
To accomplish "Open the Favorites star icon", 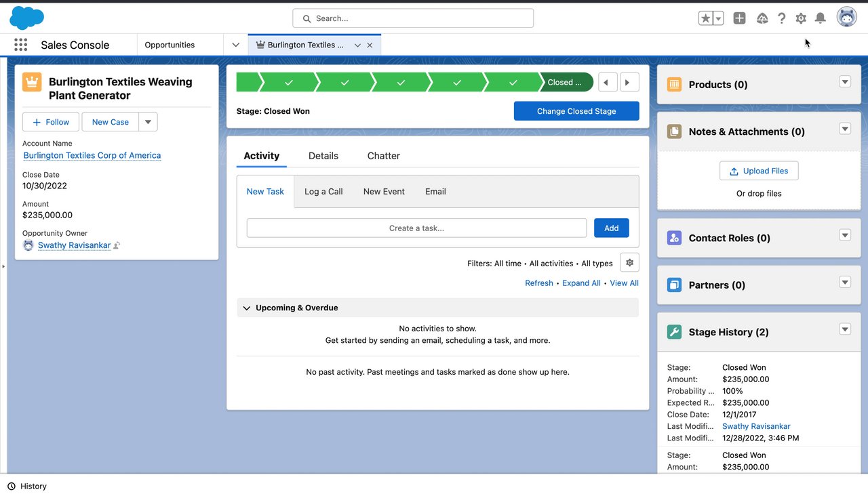I will (705, 18).
